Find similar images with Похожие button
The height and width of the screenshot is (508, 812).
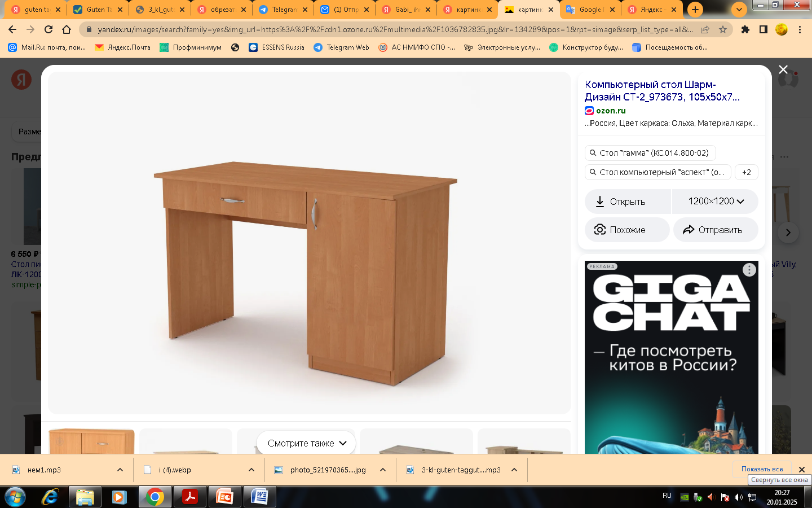(627, 230)
